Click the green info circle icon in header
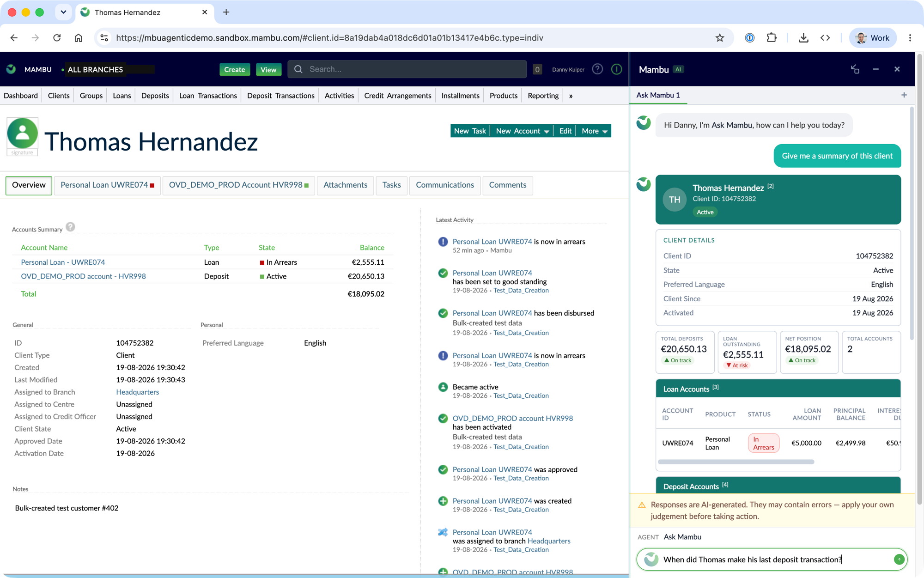Image resolution: width=924 pixels, height=578 pixels. (x=616, y=69)
